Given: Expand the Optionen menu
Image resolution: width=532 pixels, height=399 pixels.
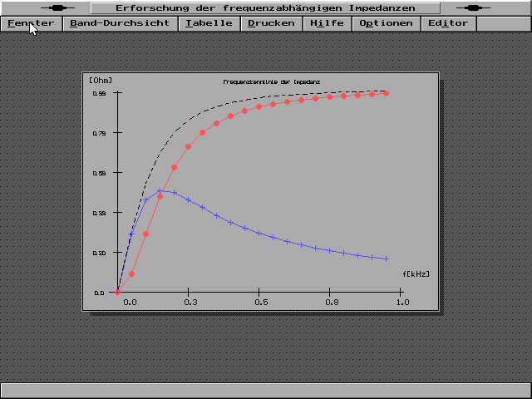Looking at the screenshot, I should tap(386, 23).
